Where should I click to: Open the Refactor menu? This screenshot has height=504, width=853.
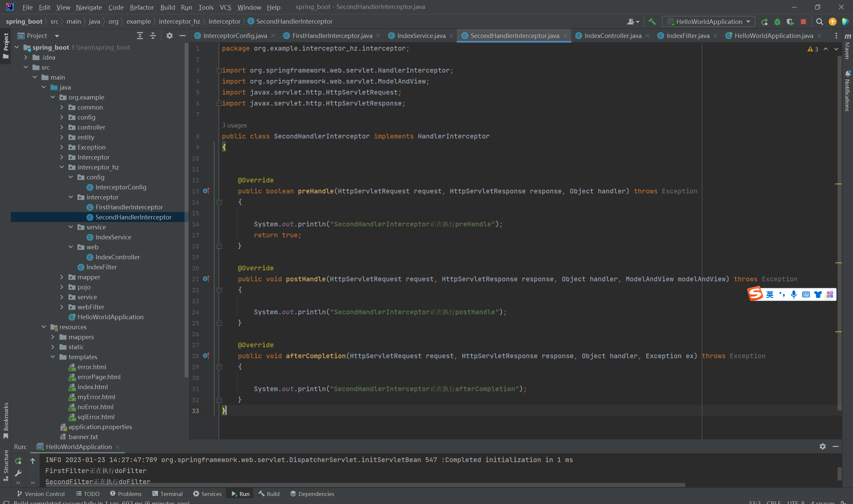click(141, 7)
